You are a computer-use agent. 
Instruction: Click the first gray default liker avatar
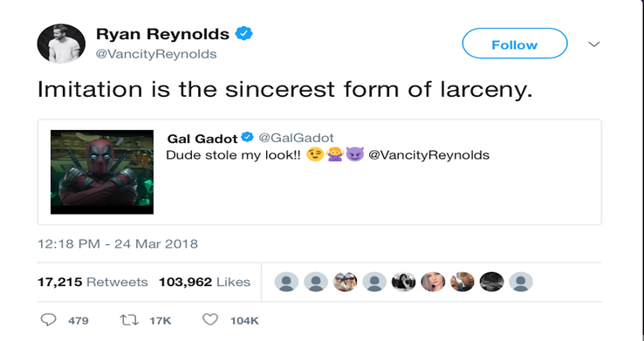(x=286, y=282)
